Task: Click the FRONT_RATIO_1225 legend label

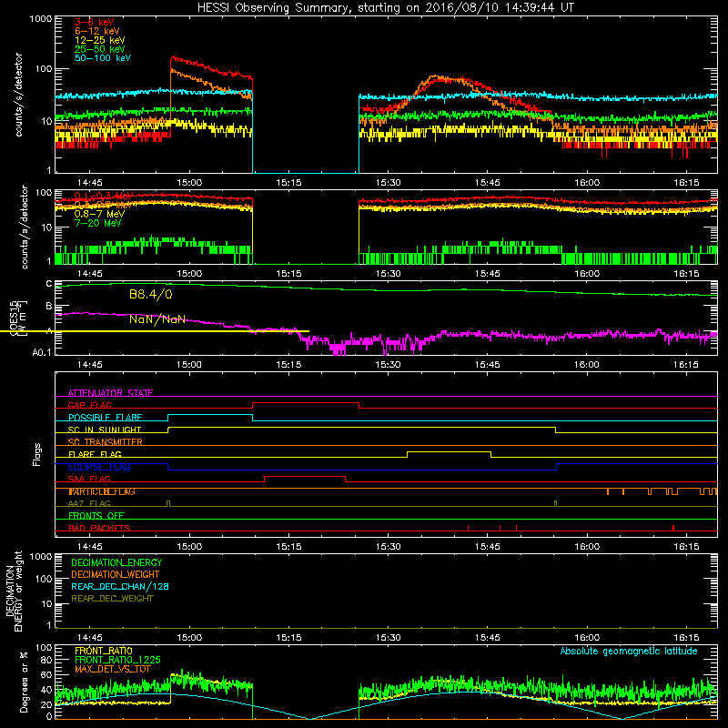Action: tap(117, 660)
